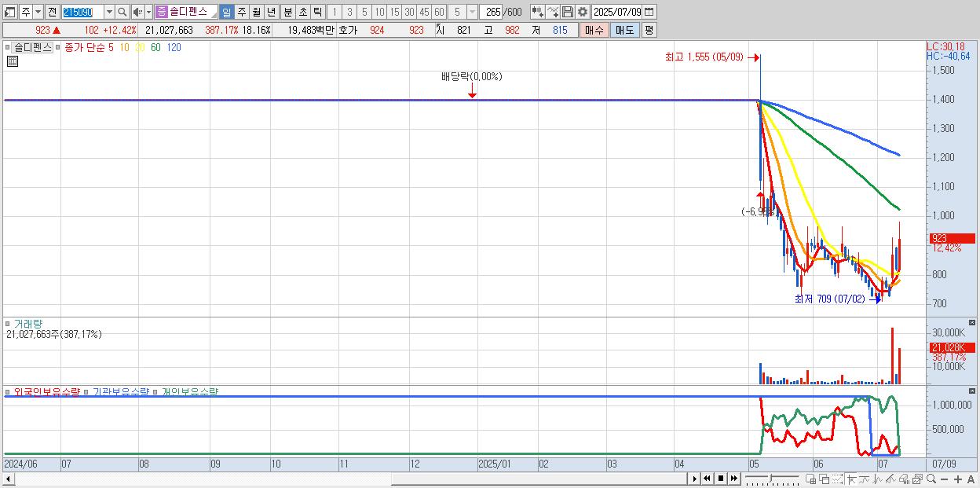
Task: Close the volume panel with its X
Action: pyautogui.click(x=972, y=323)
